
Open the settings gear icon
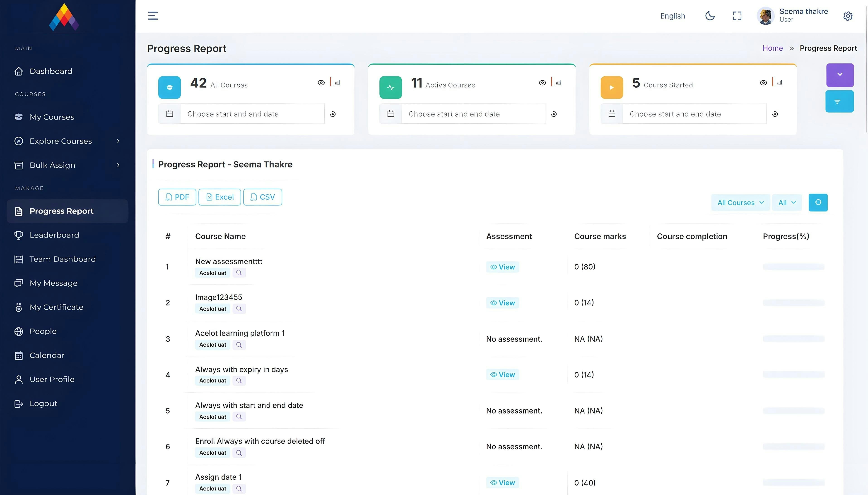point(848,16)
